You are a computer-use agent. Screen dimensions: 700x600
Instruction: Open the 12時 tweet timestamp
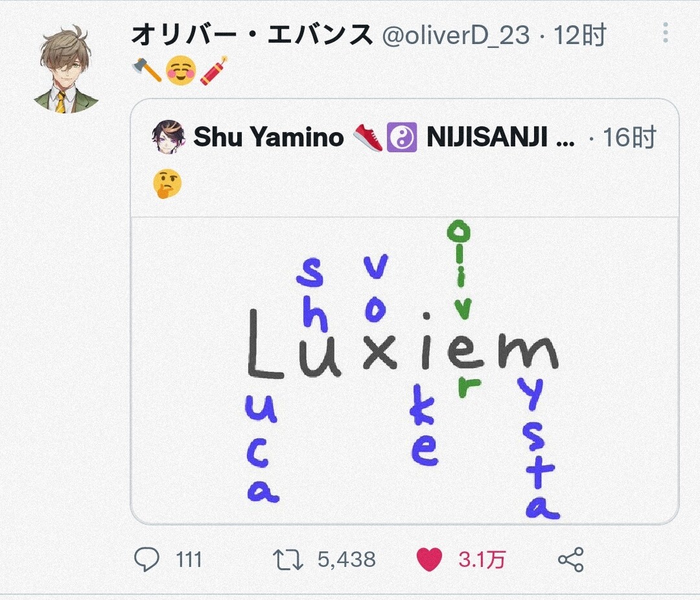point(579,36)
